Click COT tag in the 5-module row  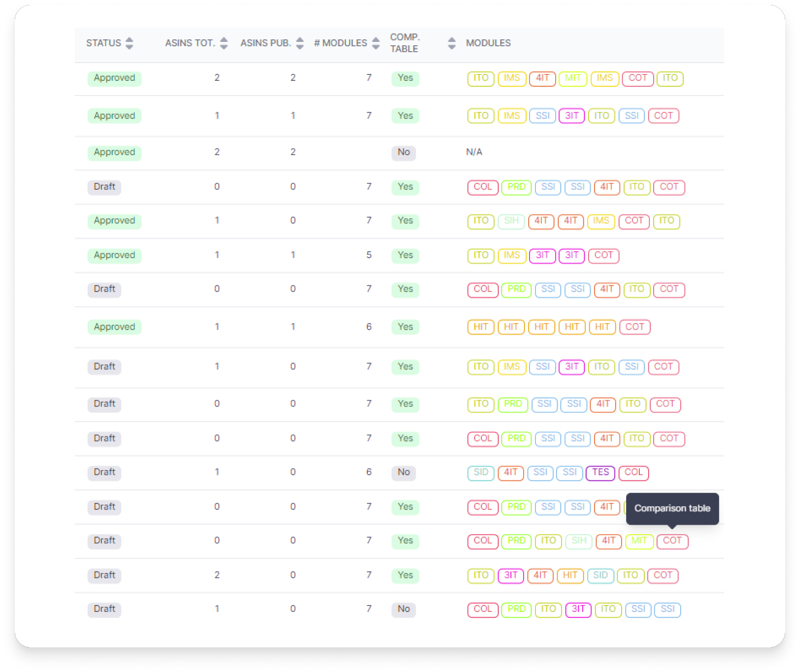click(603, 256)
